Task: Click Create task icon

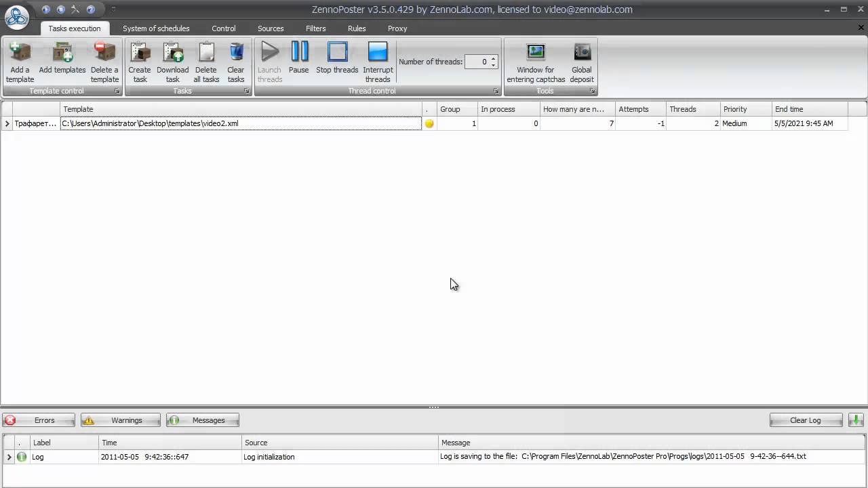Action: [140, 52]
